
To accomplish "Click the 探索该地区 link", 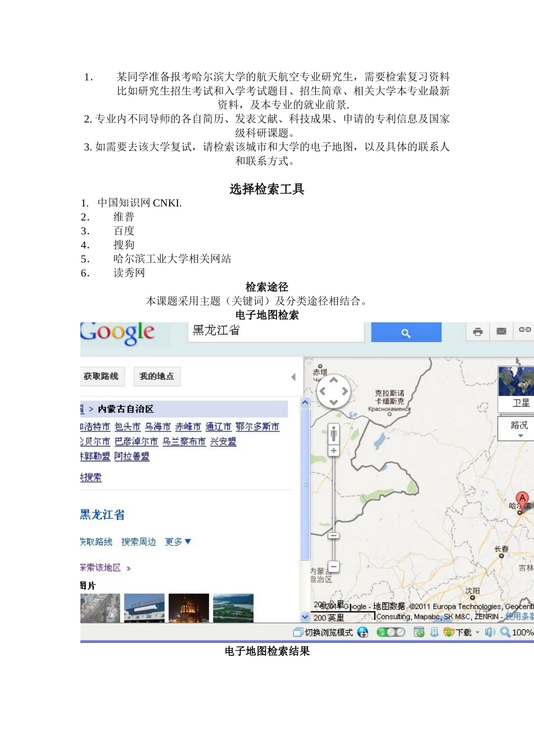I will (x=105, y=568).
